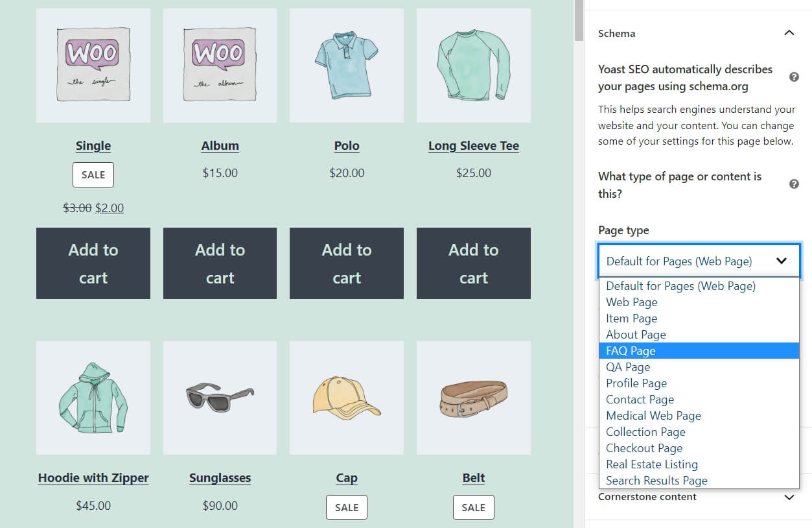This screenshot has width=812, height=528.
Task: Expand the Cornerstone content section
Action: point(789,497)
